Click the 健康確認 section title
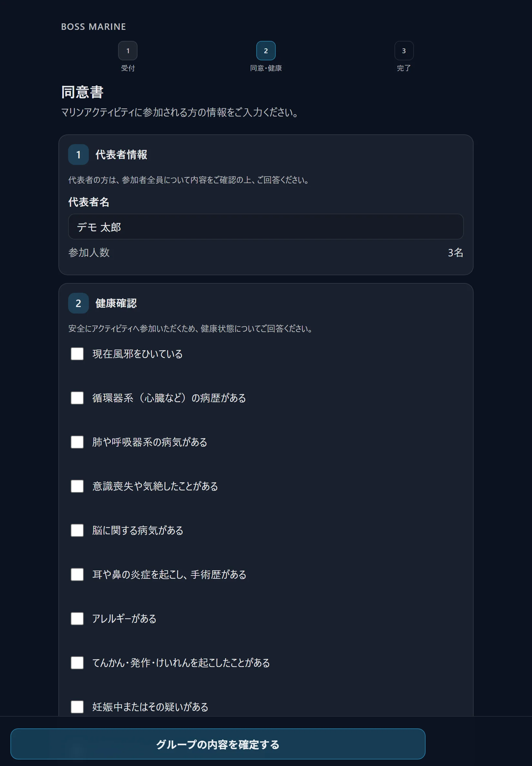Image resolution: width=532 pixels, height=766 pixels. coord(116,303)
